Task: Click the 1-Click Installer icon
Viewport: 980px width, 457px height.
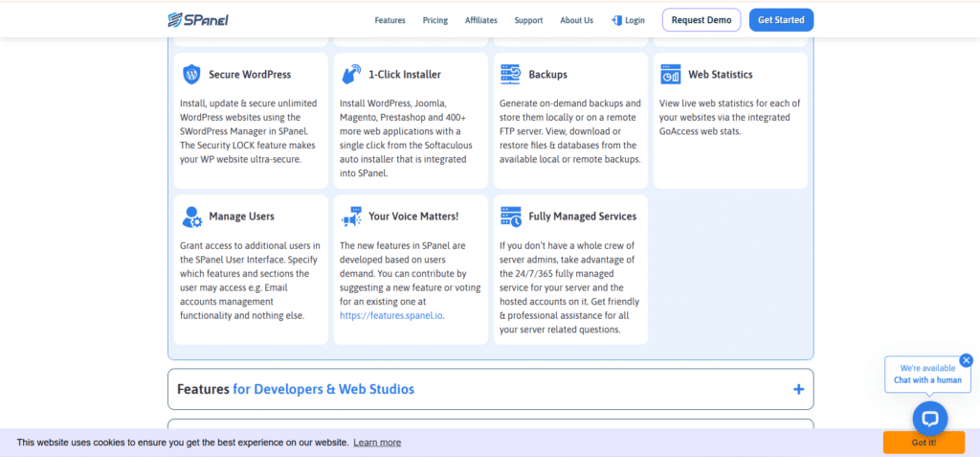Action: pyautogui.click(x=351, y=74)
